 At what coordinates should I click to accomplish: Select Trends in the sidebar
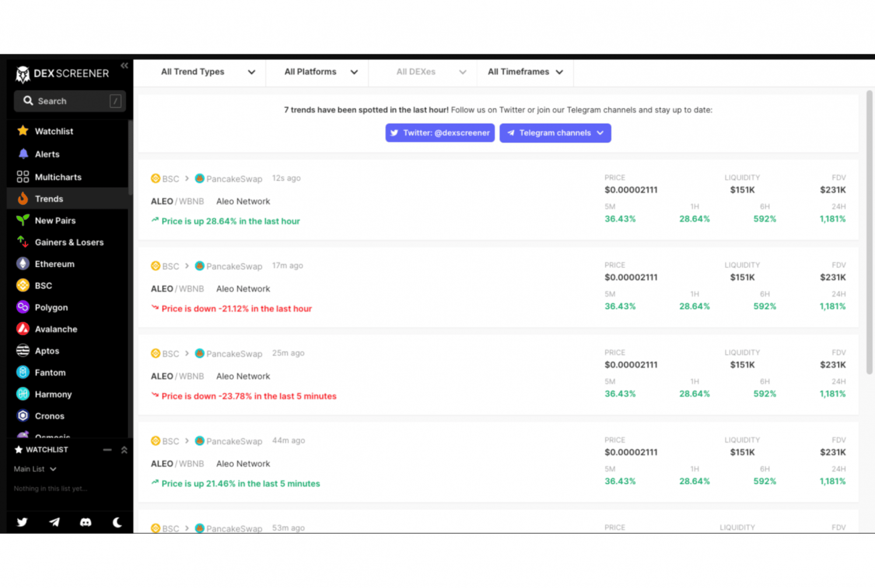(x=67, y=198)
